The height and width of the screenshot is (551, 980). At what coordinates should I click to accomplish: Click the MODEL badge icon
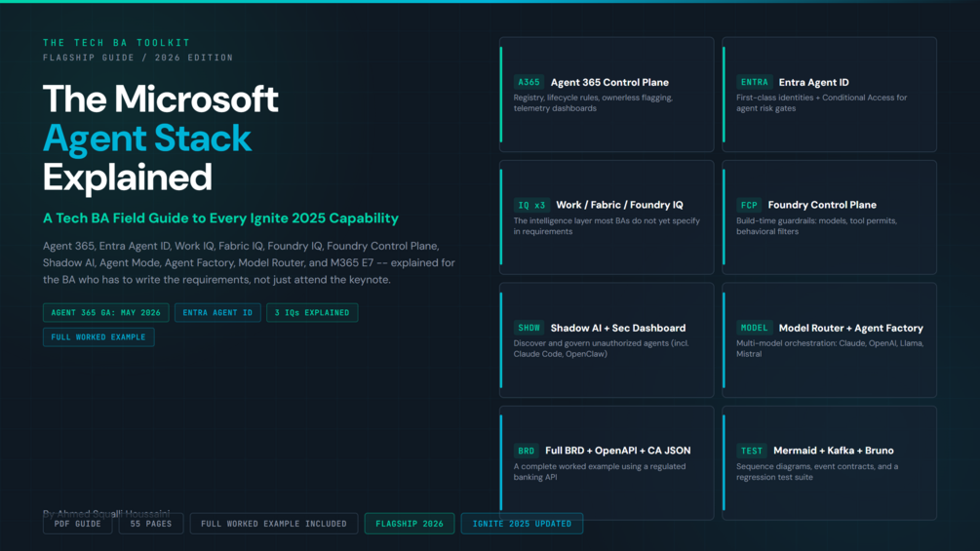point(755,328)
